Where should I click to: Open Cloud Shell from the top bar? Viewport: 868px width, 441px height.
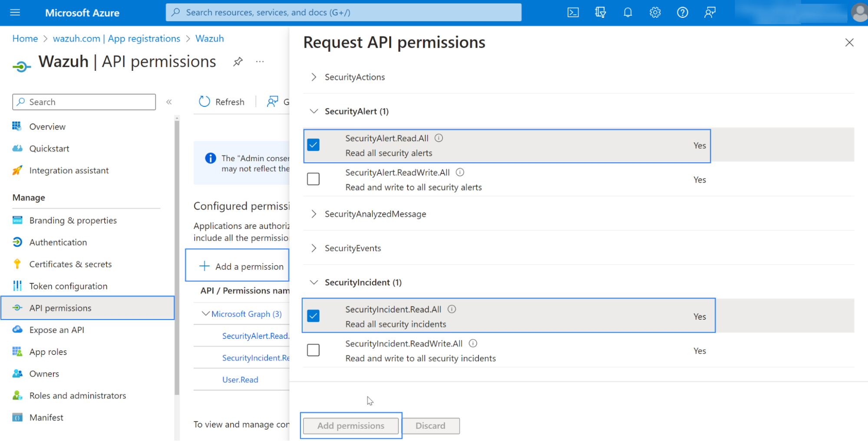[x=573, y=13]
